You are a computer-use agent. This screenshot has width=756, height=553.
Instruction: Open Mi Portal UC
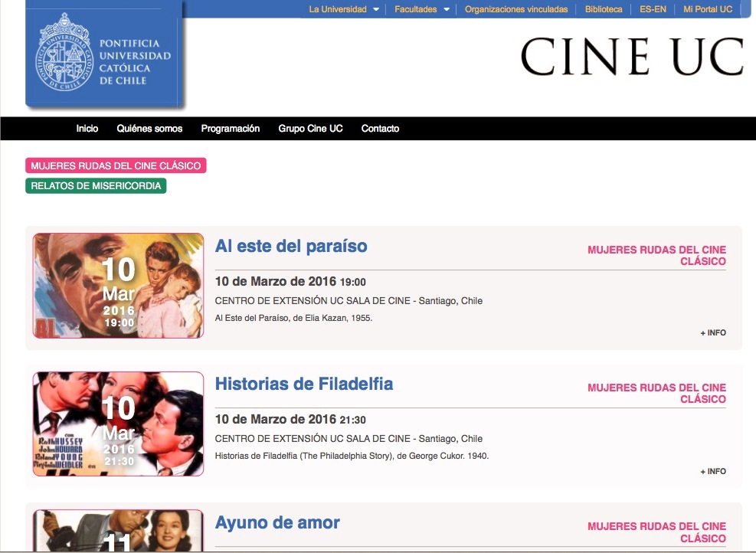point(708,9)
